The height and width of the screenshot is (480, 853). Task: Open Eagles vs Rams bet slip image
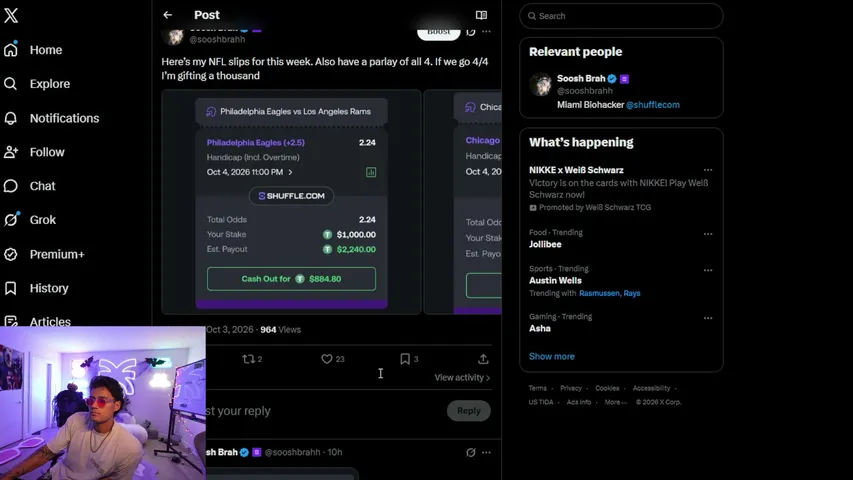[292, 202]
